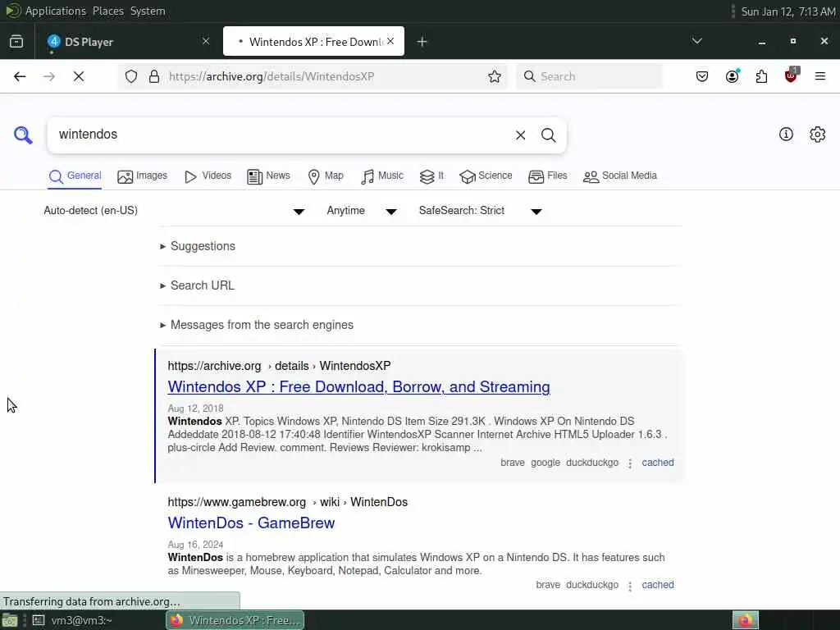This screenshot has height=630, width=840.
Task: Click the clock Sun Jan 12
Action: 788,11
